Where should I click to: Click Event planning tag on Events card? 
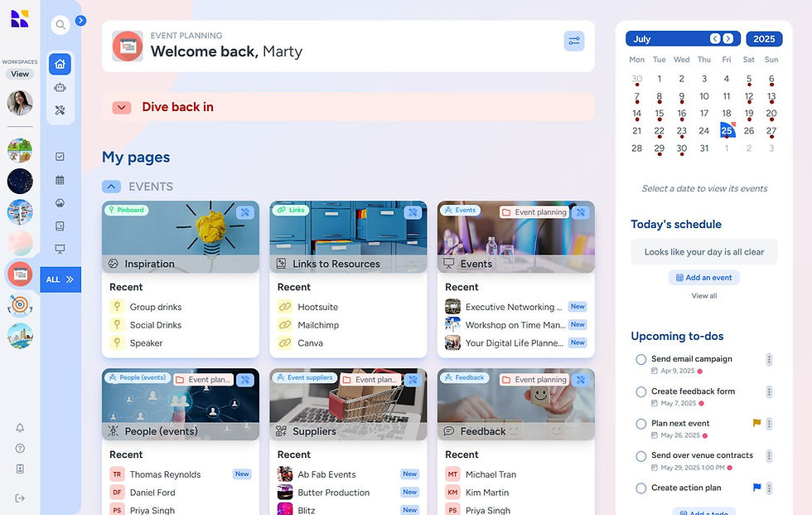(x=534, y=212)
